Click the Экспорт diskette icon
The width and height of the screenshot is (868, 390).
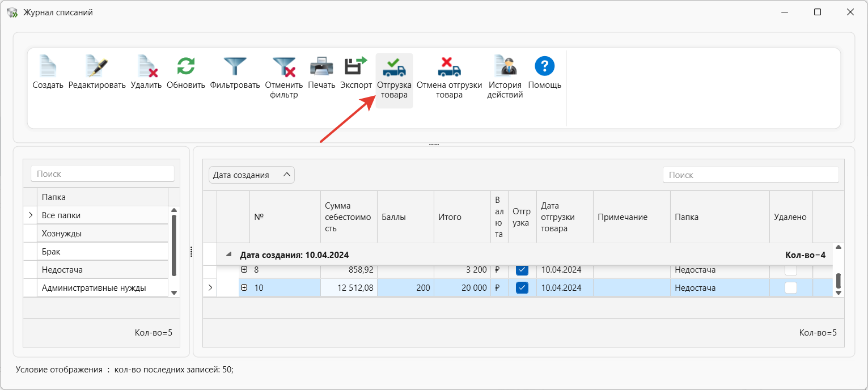(x=356, y=66)
